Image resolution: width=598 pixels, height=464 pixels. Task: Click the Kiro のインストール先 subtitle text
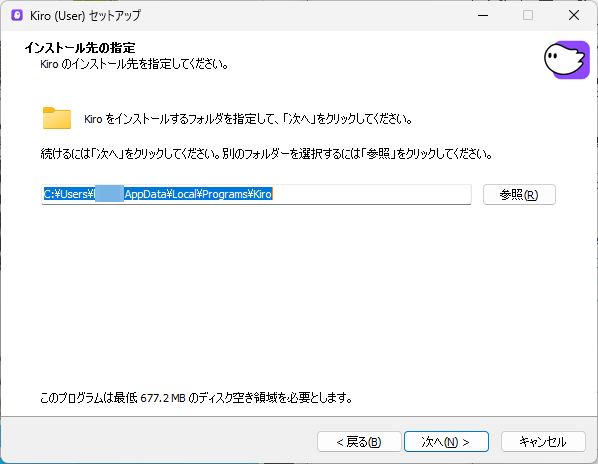click(x=134, y=64)
